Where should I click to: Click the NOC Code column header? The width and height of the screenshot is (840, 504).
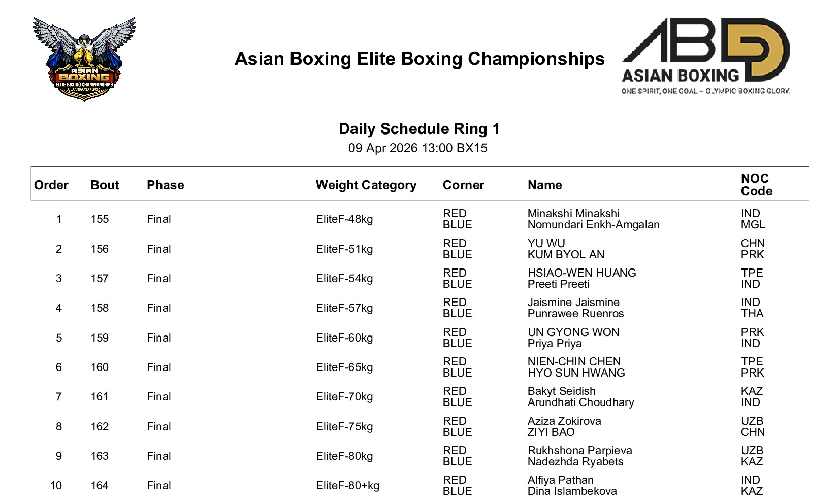click(757, 185)
